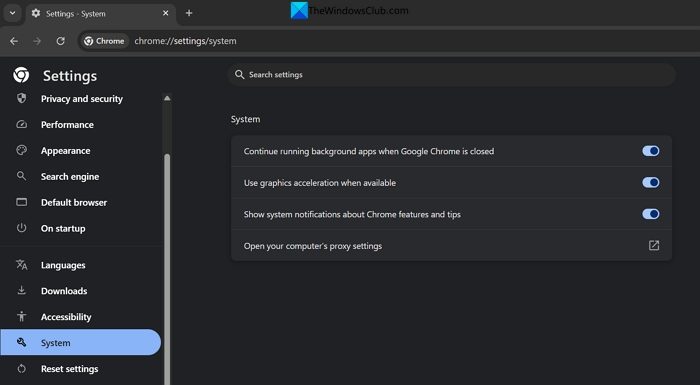Click the Search settings field
The height and width of the screenshot is (385, 700).
[x=451, y=75]
